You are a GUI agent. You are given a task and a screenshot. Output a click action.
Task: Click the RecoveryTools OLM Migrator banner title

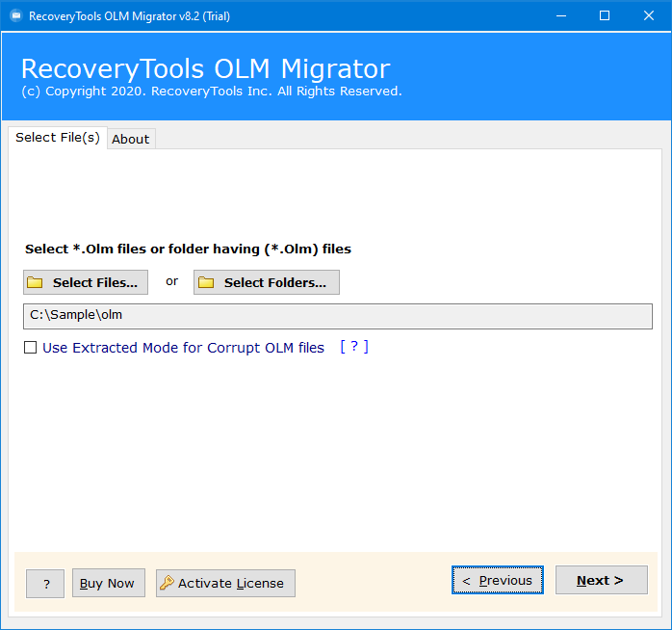pos(206,68)
